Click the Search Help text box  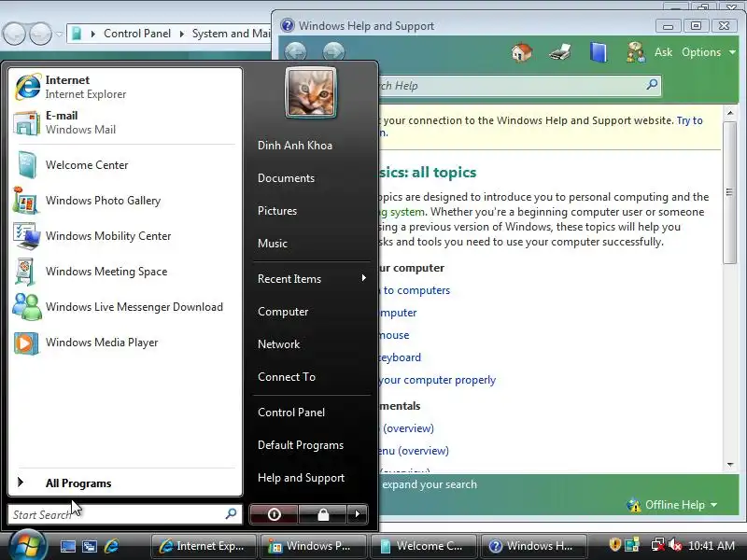[x=510, y=86]
